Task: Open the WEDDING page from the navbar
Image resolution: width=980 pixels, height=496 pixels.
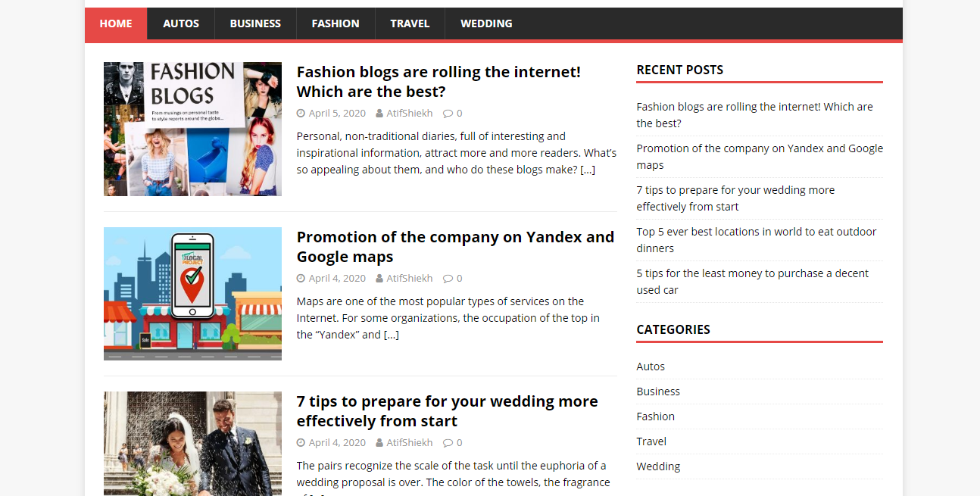Action: [x=486, y=23]
